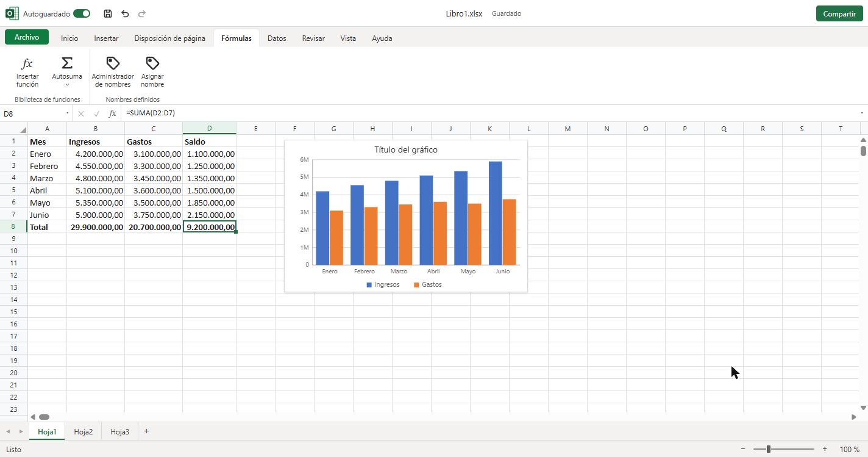Click the Gastos legend entry in chart
This screenshot has width=868, height=457.
[x=428, y=285]
